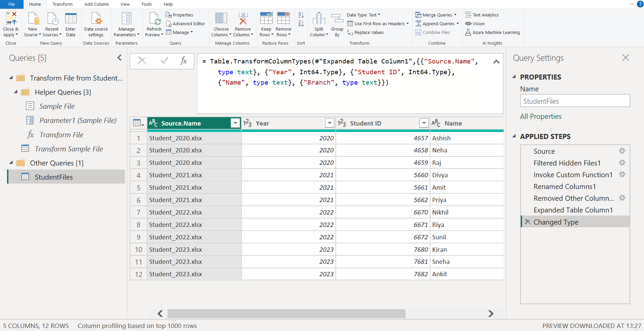This screenshot has height=331, width=644.
Task: Open the Advanced Editor
Action: coord(186,23)
